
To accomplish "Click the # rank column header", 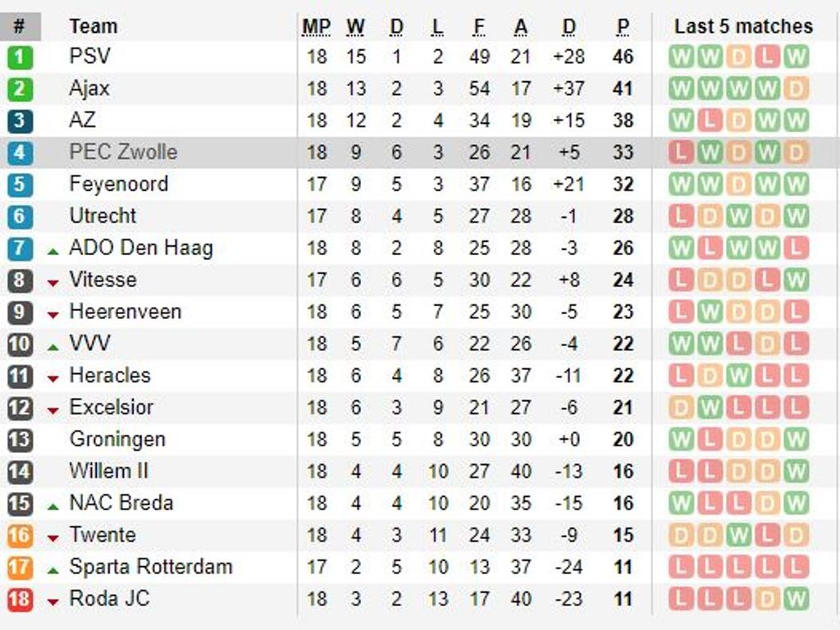I will (x=20, y=26).
